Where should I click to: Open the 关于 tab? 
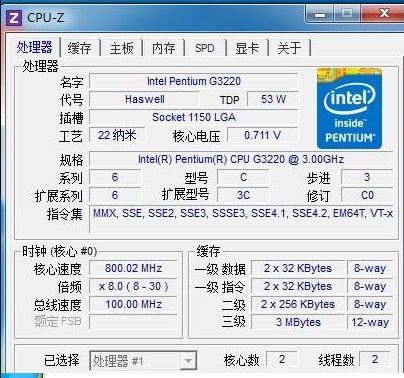click(289, 48)
